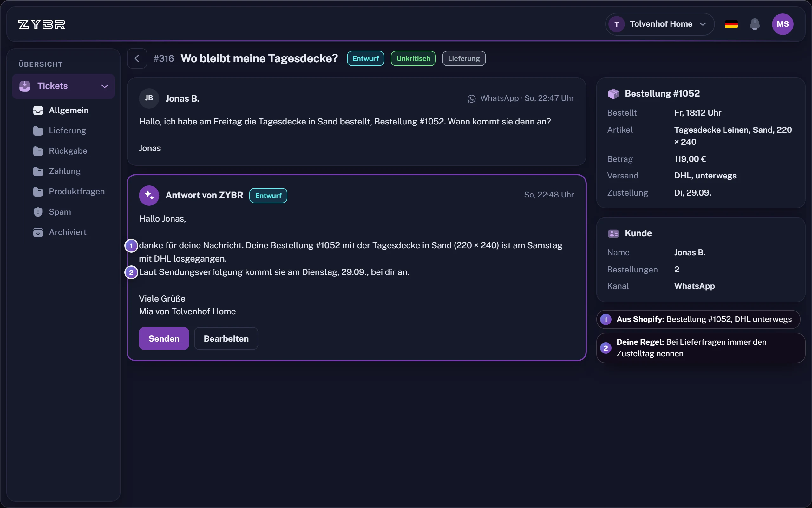
Task: Click the Unkritisch tag
Action: point(413,58)
